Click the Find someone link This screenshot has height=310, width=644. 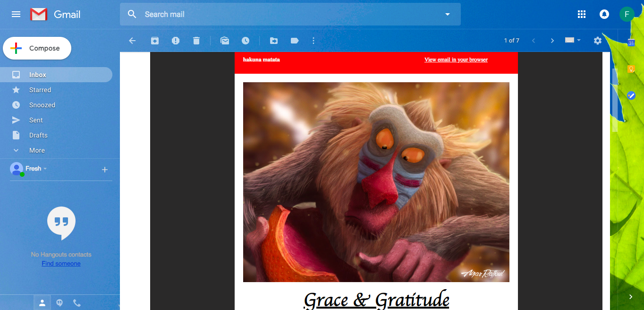pos(61,264)
